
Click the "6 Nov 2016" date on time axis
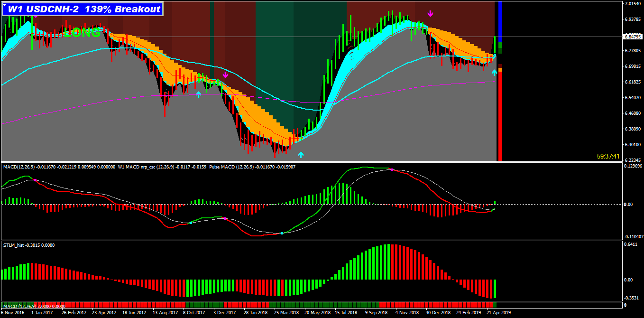(x=12, y=313)
